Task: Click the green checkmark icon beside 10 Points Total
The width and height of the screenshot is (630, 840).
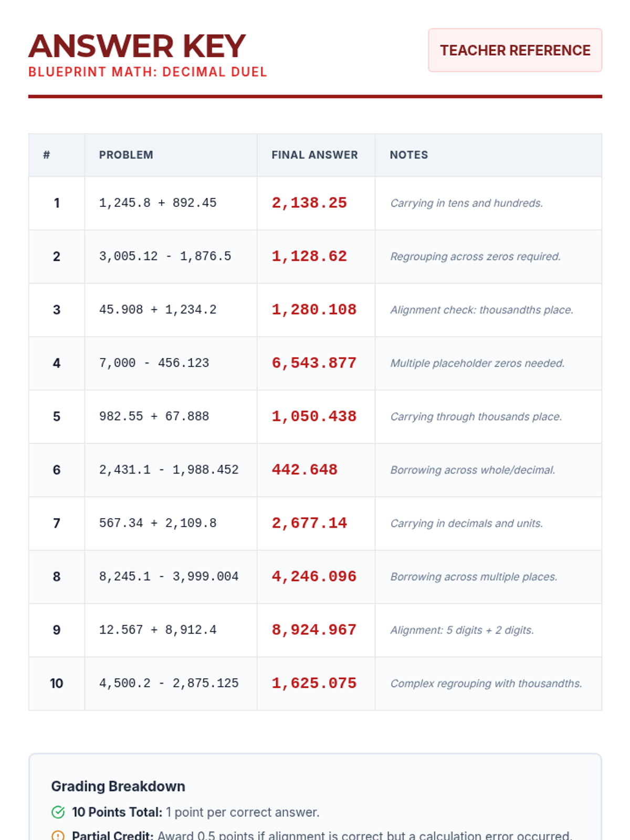Action: click(58, 812)
